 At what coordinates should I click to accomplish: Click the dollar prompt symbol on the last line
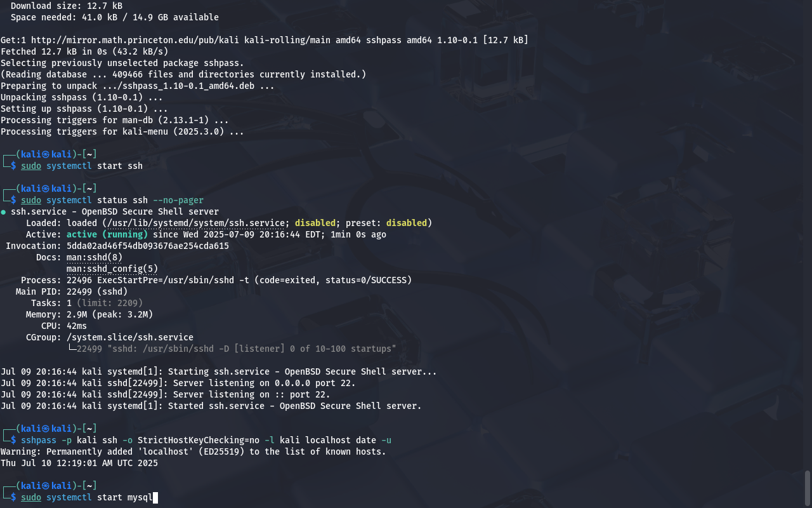click(13, 497)
